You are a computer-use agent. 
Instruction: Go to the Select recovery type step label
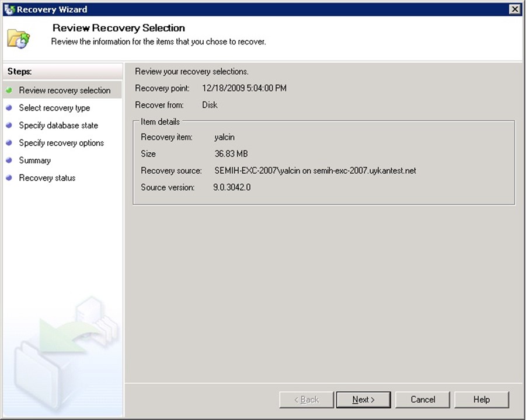[54, 108]
